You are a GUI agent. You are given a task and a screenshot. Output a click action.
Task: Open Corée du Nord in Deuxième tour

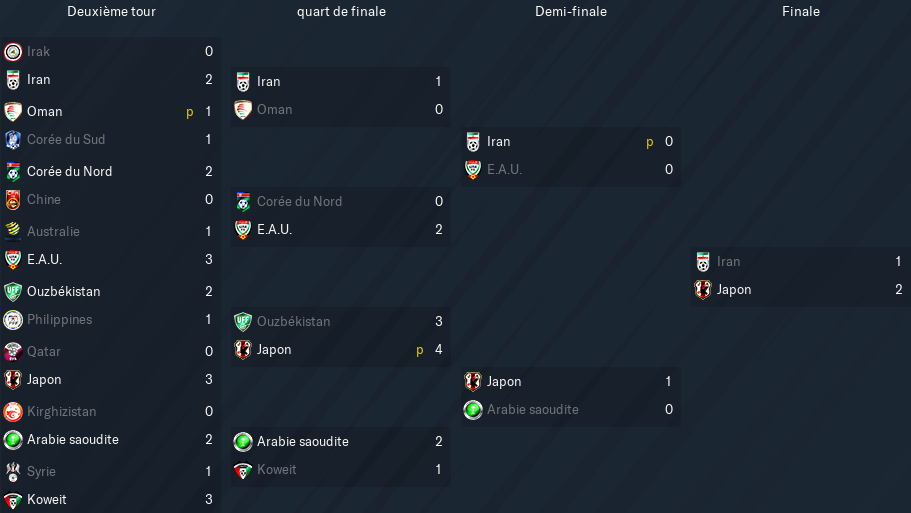[x=70, y=171]
